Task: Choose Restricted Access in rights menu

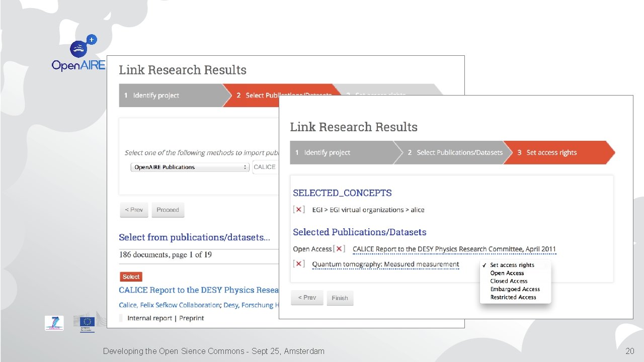Action: tap(513, 297)
